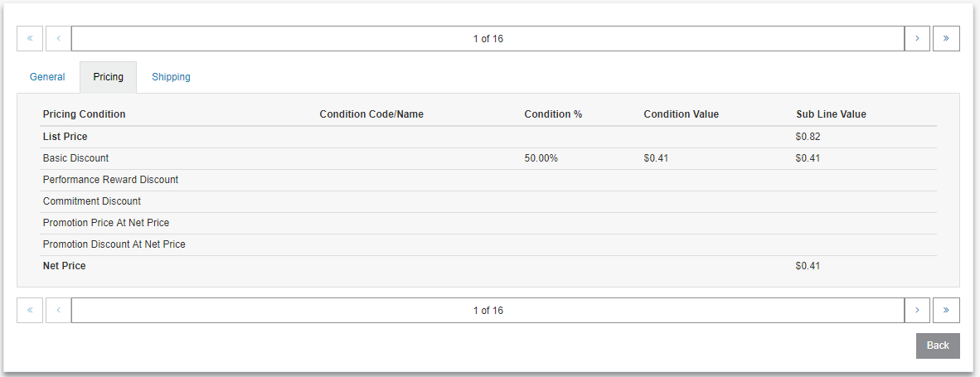Go to previous page using bottom pager
Image resolution: width=980 pixels, height=377 pixels.
point(59,310)
